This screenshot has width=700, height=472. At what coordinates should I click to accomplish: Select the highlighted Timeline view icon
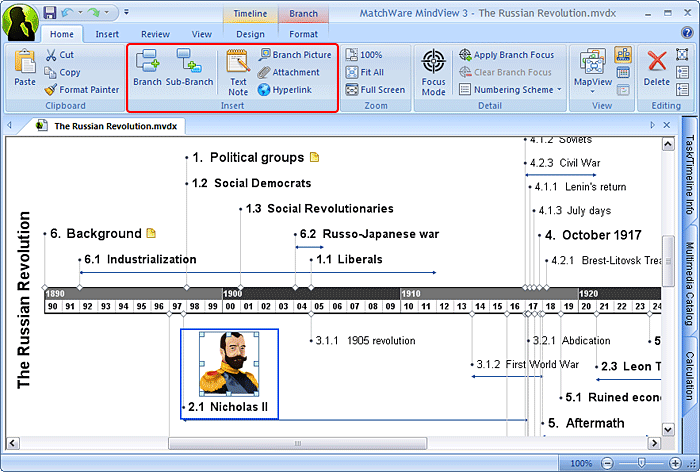pyautogui.click(x=623, y=54)
